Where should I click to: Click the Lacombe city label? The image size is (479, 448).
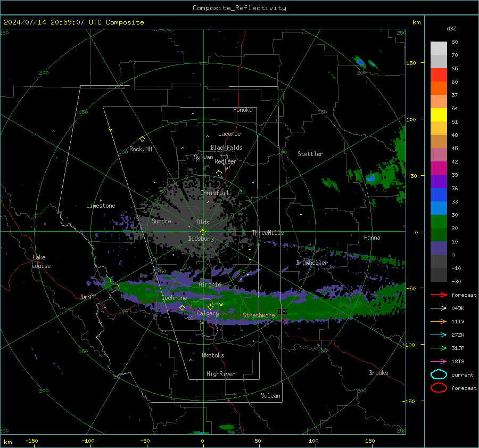point(229,134)
